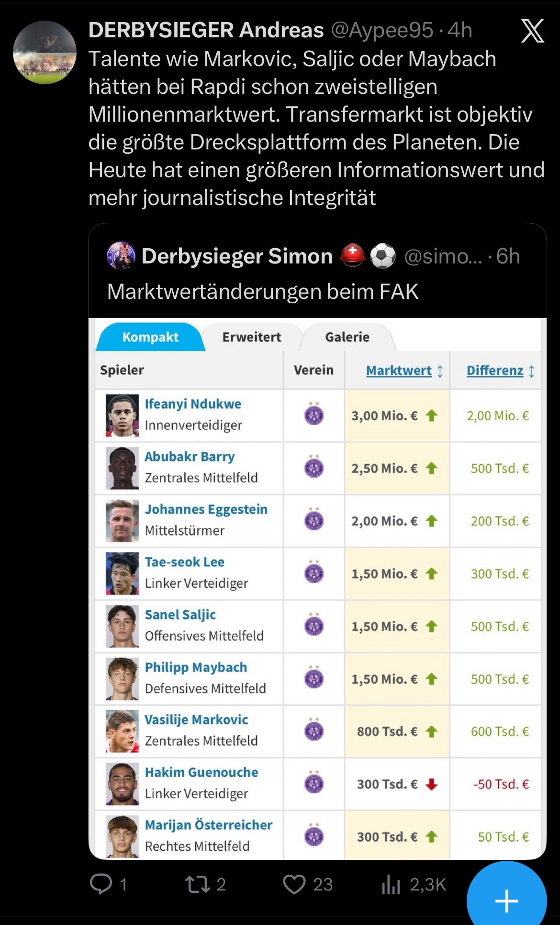
Task: Open Vasilije Markovic player link
Action: [x=196, y=719]
